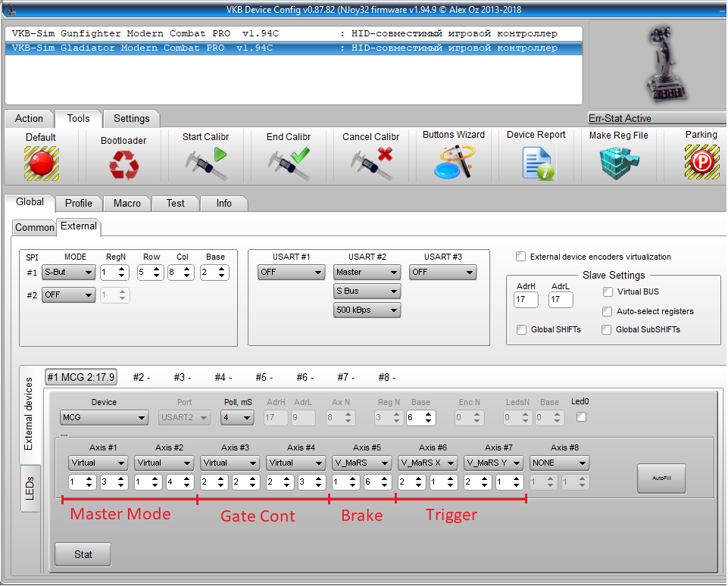This screenshot has height=586, width=728.
Task: Finish calibration with End Calibr icon
Action: coord(289,163)
